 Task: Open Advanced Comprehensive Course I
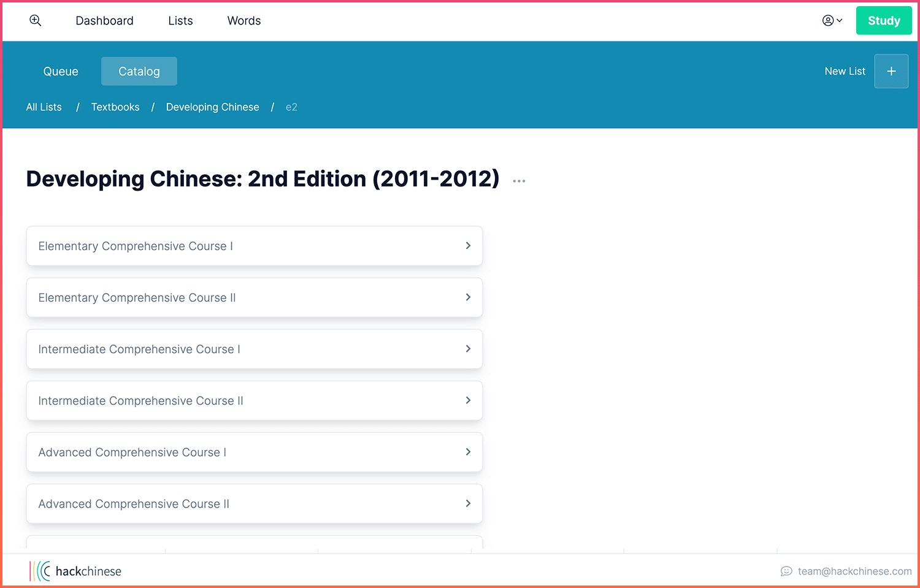254,452
